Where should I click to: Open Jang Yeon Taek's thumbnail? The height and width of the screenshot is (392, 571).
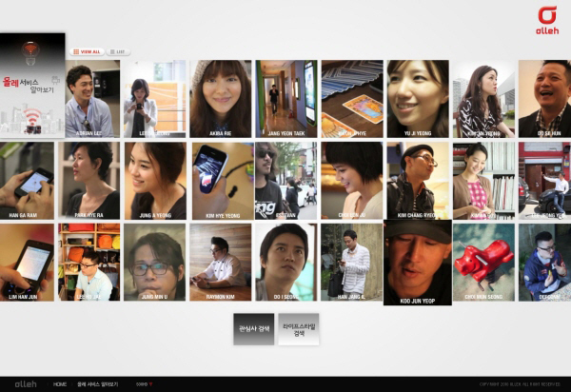(x=285, y=99)
